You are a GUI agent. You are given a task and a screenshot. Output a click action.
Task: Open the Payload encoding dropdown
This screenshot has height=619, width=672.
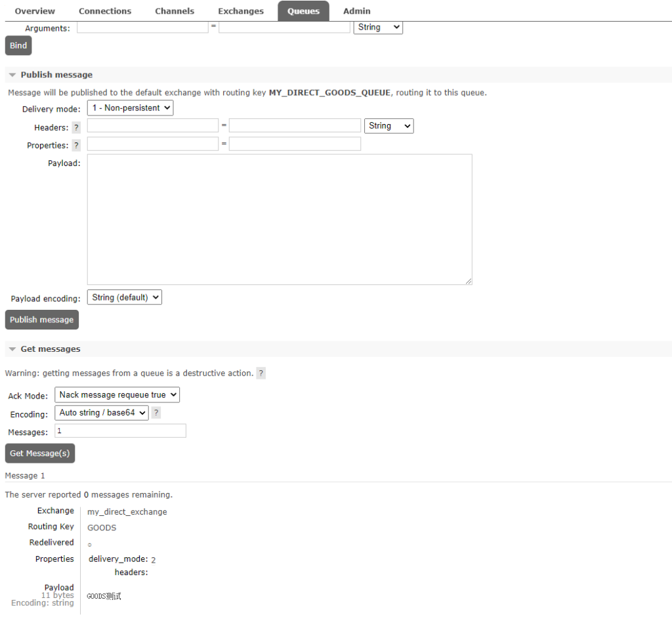(x=125, y=297)
